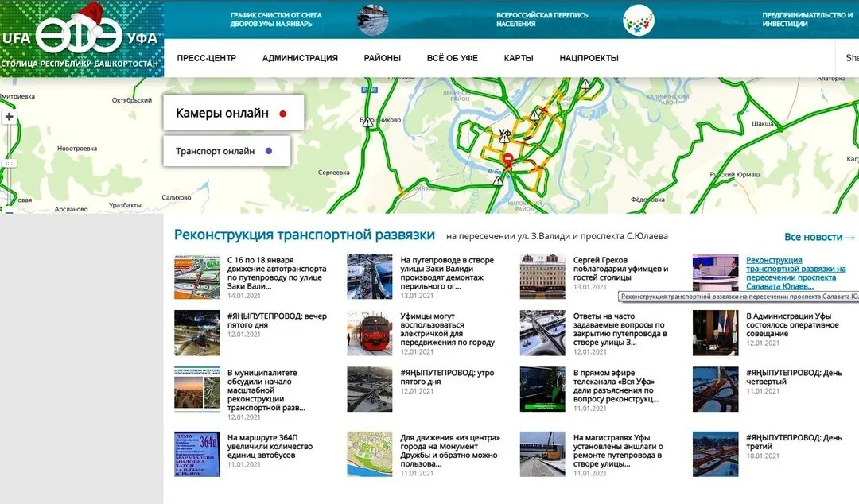Image resolution: width=859 pixels, height=504 pixels.
Task: Select the warning triangle marker near Вотикеево
Action: tap(366, 122)
